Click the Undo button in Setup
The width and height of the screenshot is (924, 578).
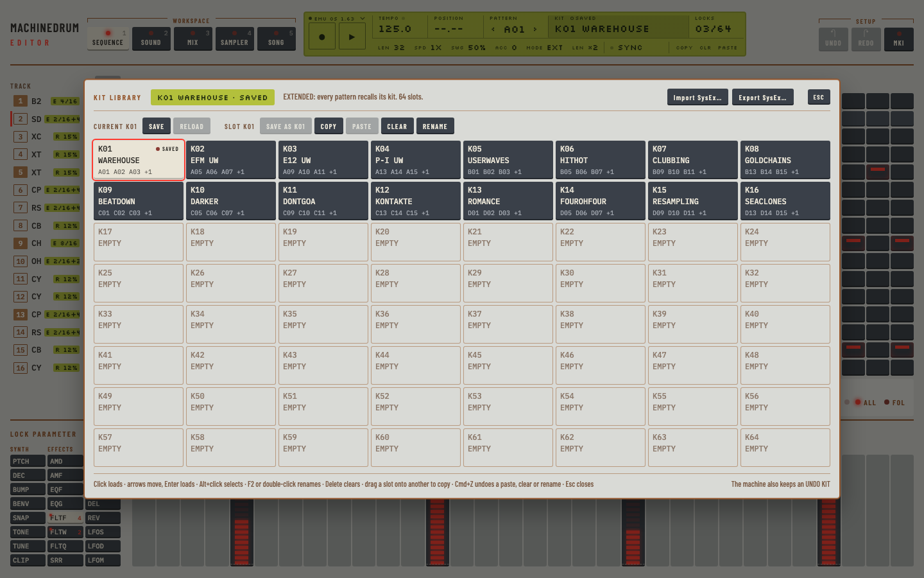coord(833,39)
